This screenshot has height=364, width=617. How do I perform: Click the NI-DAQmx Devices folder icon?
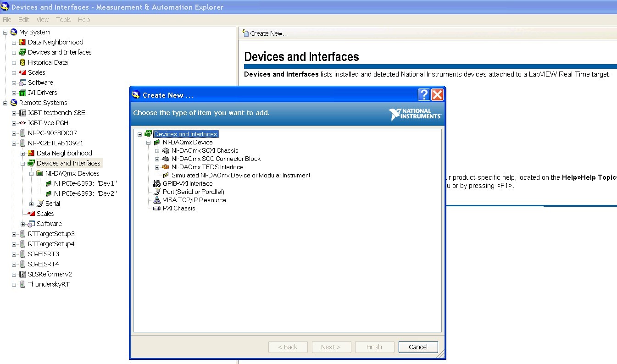point(40,173)
